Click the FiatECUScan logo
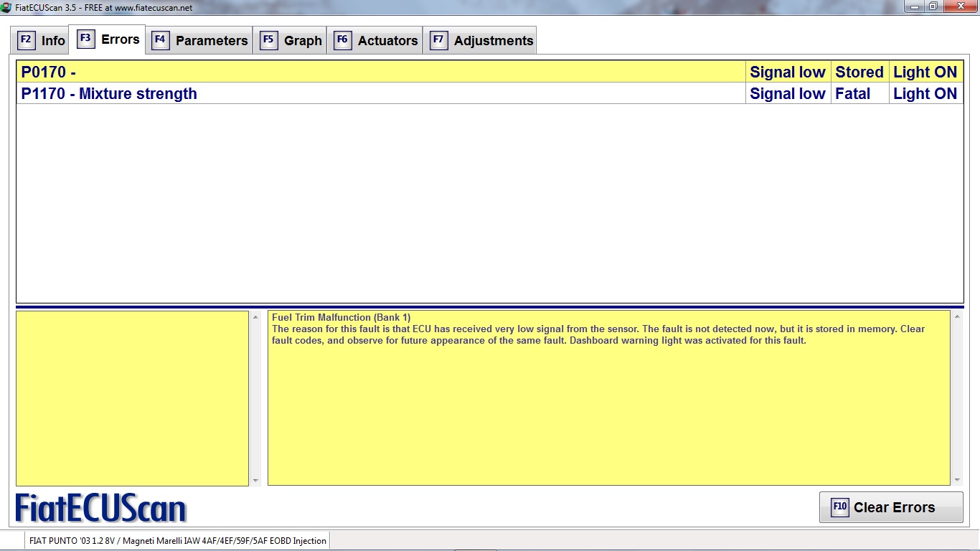The height and width of the screenshot is (551, 980). tap(101, 508)
